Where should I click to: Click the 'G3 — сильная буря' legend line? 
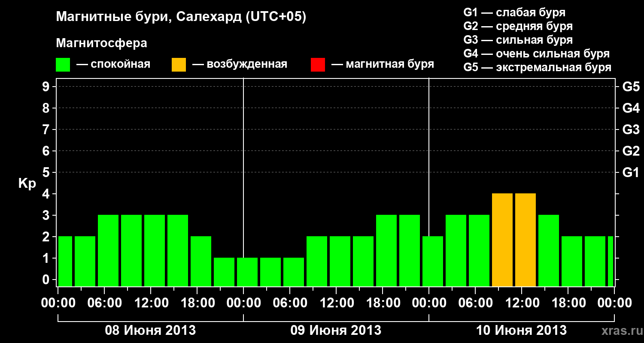pos(518,40)
